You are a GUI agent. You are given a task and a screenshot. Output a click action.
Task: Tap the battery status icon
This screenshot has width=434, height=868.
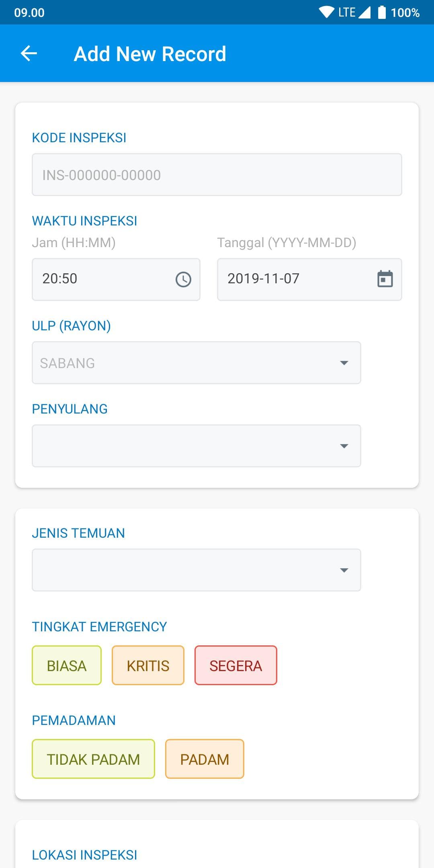click(x=382, y=12)
